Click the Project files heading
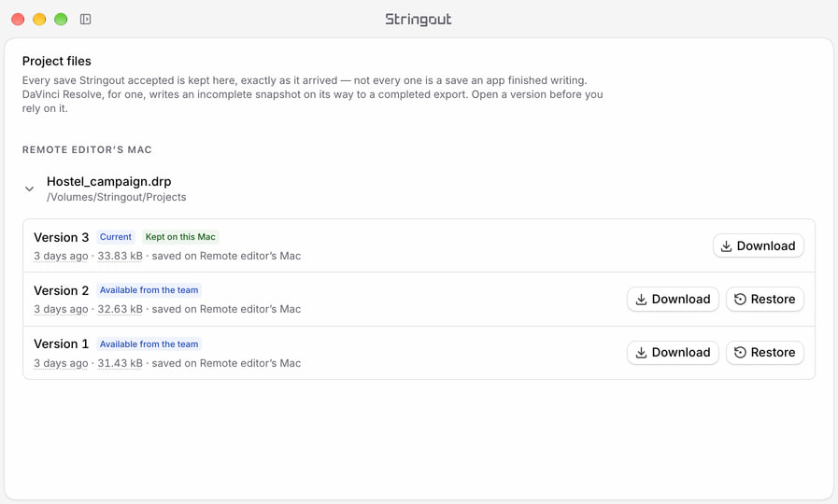Viewport: 838px width, 504px height. [57, 61]
